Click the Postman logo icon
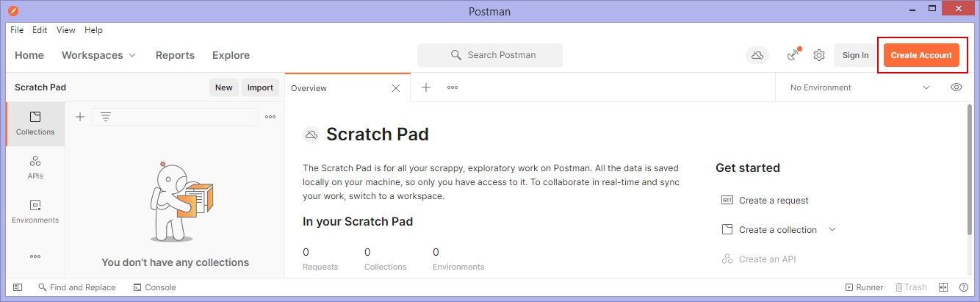Screen dimensions: 980x302 click(13, 11)
